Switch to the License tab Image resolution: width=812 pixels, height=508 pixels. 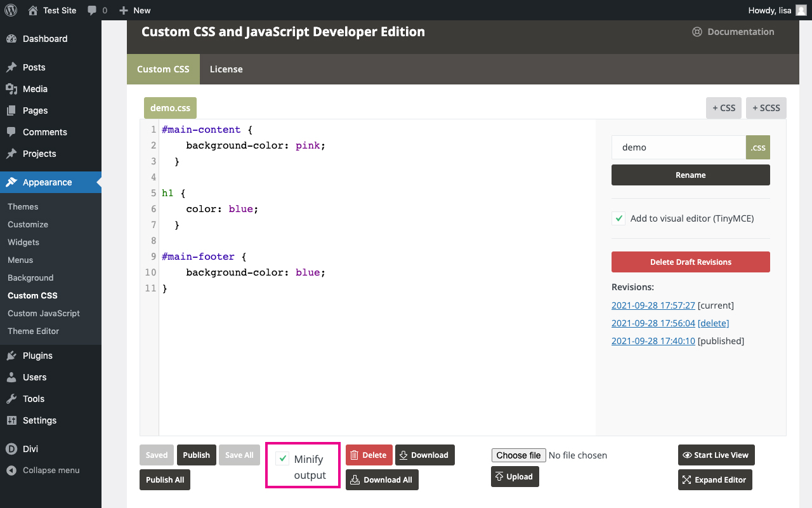[x=226, y=69]
